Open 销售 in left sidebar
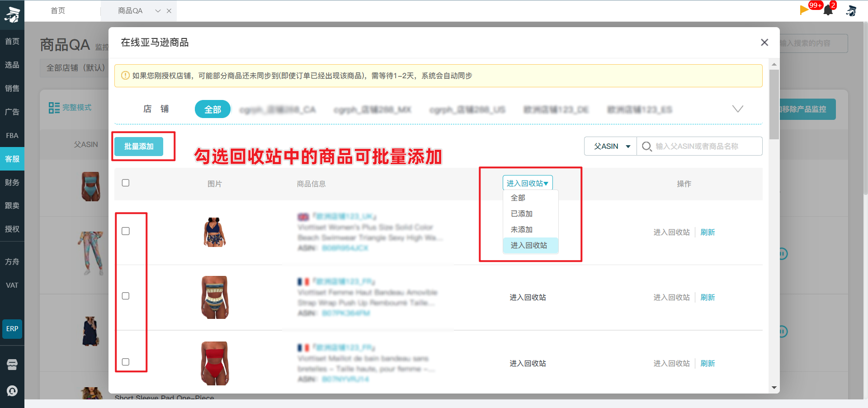Image resolution: width=868 pixels, height=408 pixels. (12, 89)
